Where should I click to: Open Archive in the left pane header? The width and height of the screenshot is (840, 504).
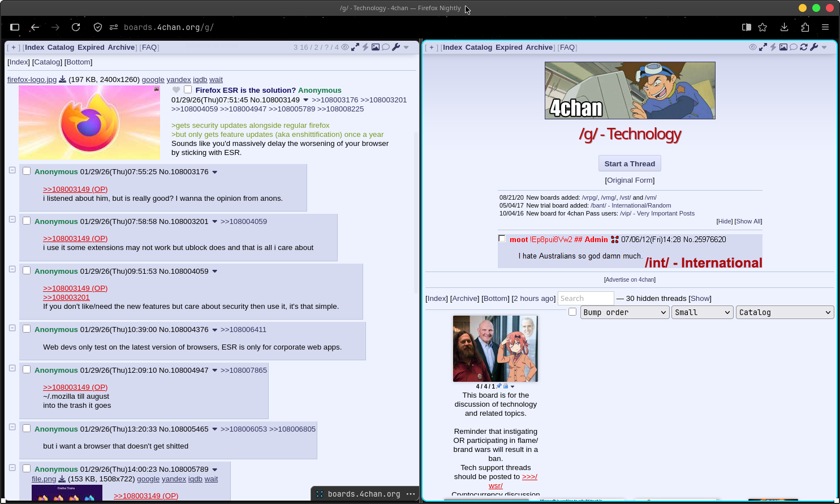pyautogui.click(x=121, y=48)
